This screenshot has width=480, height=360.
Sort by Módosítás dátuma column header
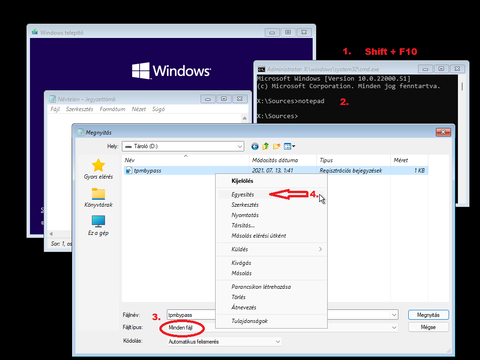click(x=283, y=160)
